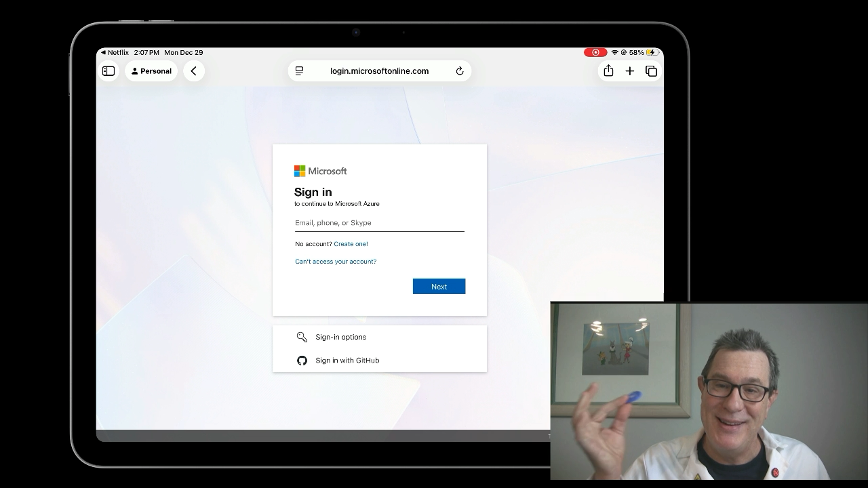Focus the Email, phone, or Skype field

[x=379, y=223]
